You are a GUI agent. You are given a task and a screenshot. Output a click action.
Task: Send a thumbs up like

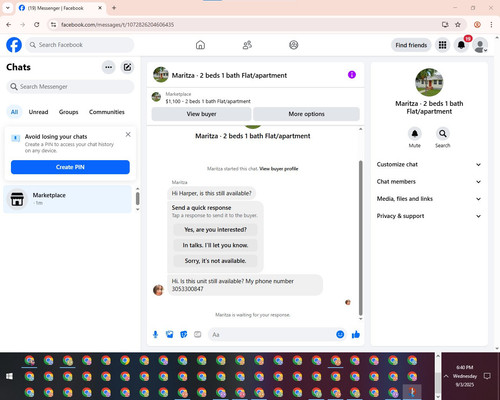(356, 334)
